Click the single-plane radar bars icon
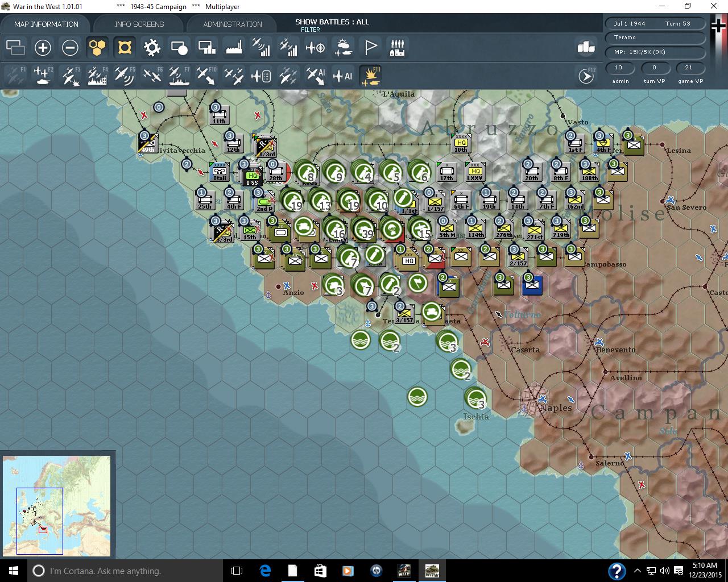 [x=261, y=48]
